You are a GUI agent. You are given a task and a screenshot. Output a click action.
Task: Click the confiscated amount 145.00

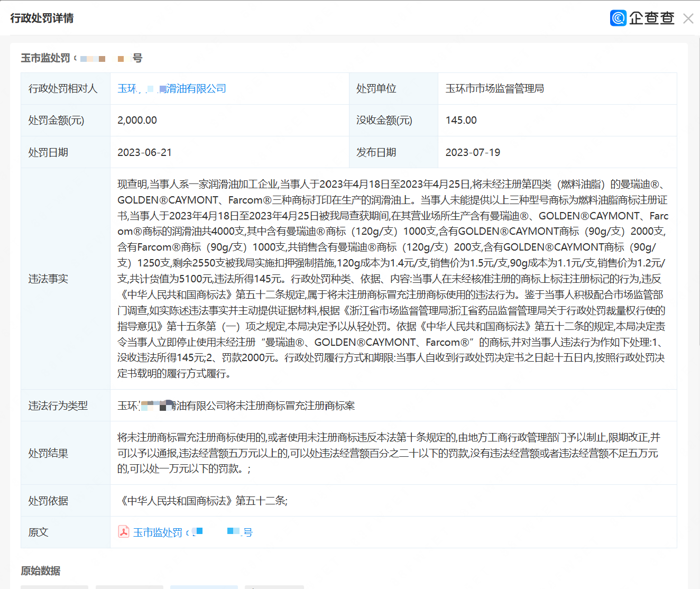coord(461,120)
